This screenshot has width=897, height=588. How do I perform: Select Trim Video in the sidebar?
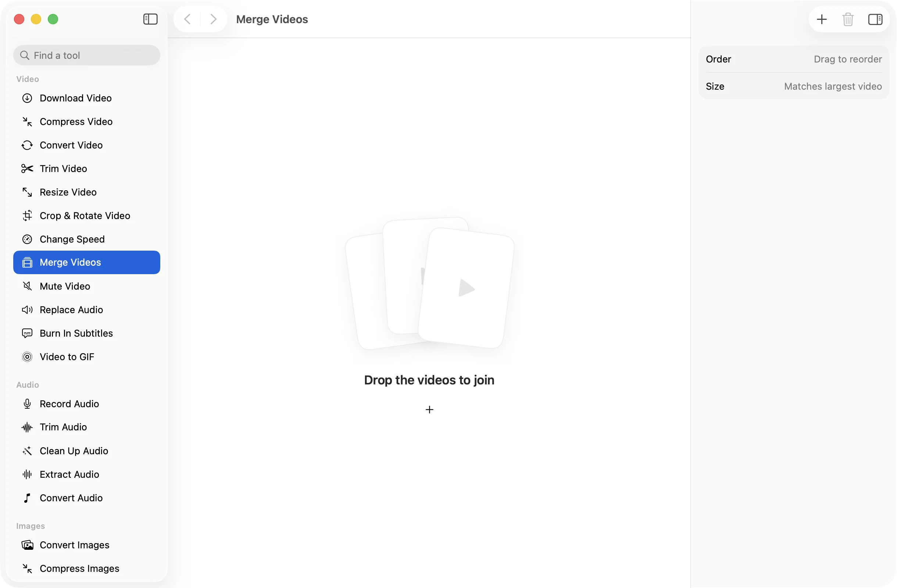pos(87,169)
